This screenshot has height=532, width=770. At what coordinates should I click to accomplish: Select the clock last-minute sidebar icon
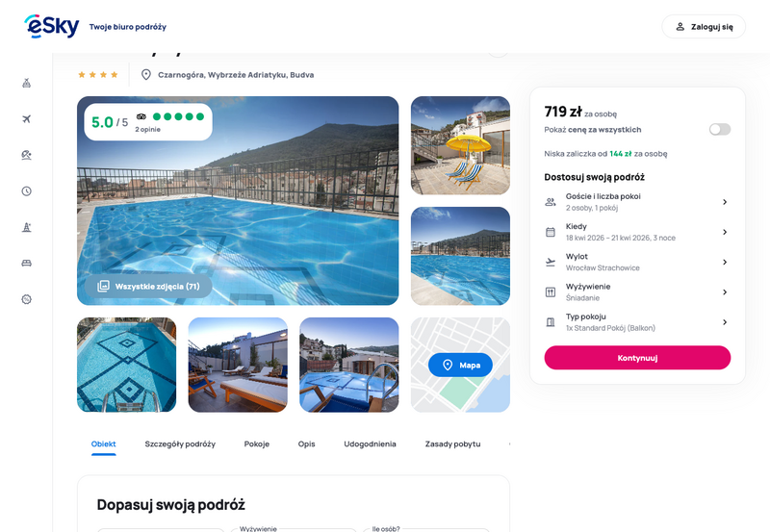click(27, 190)
